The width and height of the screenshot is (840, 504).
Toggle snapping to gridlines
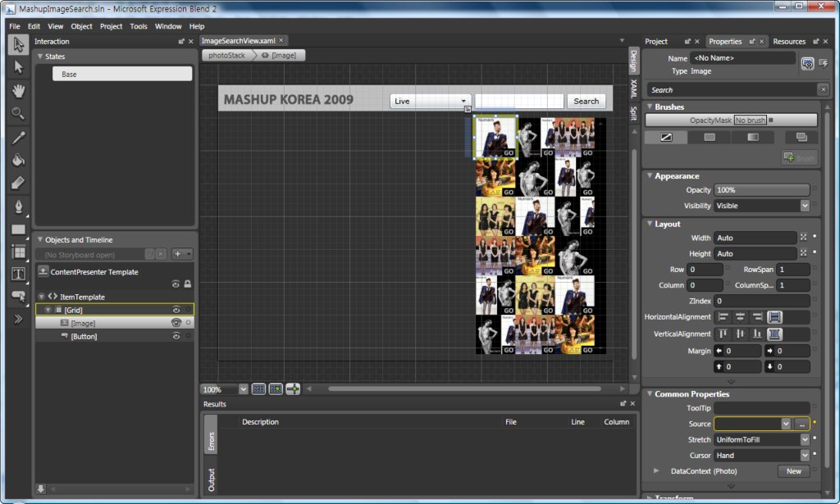(x=276, y=389)
